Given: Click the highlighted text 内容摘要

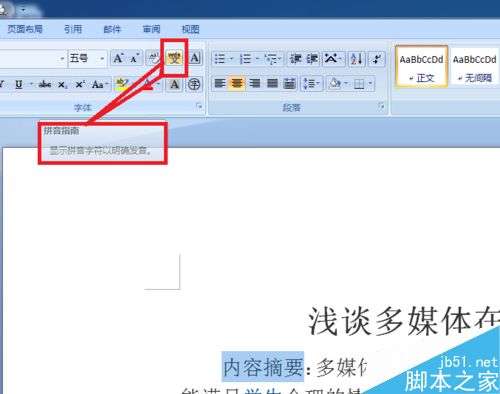Looking at the screenshot, I should [263, 367].
